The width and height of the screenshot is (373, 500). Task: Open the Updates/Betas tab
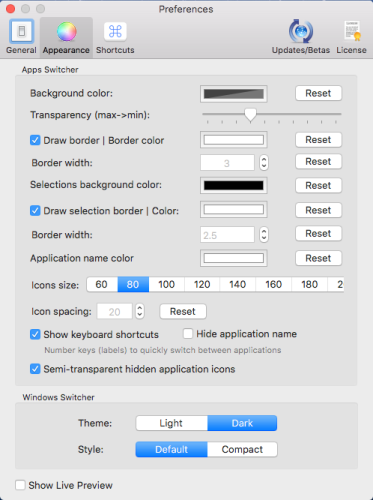(301, 37)
